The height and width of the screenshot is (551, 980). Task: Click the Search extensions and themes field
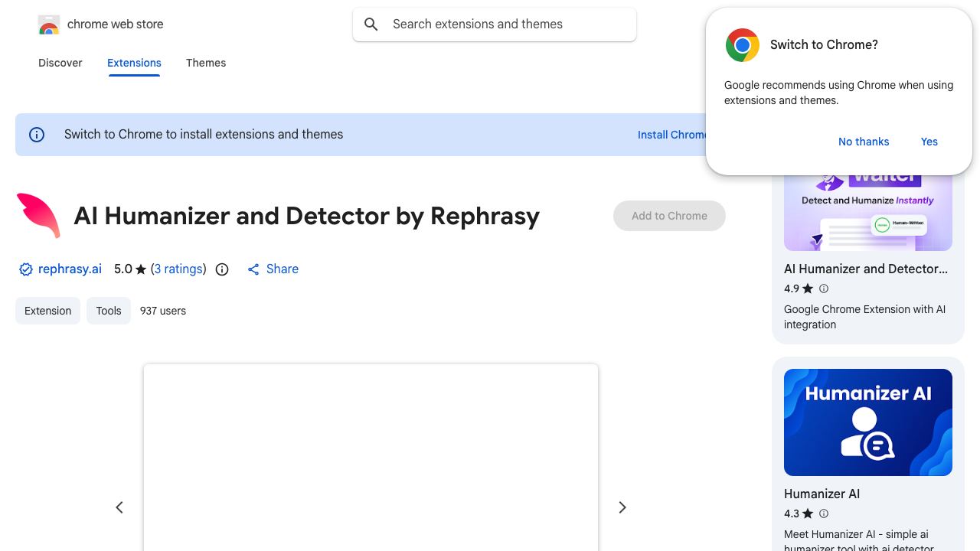(495, 24)
